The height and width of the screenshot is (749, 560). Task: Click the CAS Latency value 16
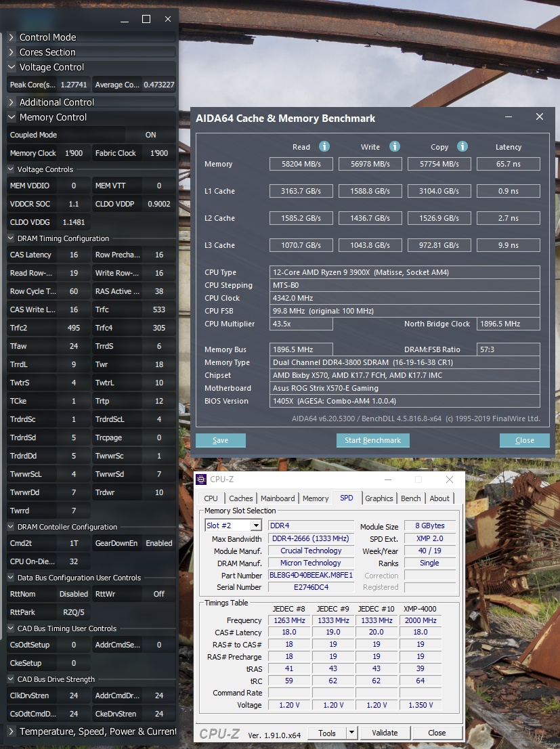pos(74,255)
